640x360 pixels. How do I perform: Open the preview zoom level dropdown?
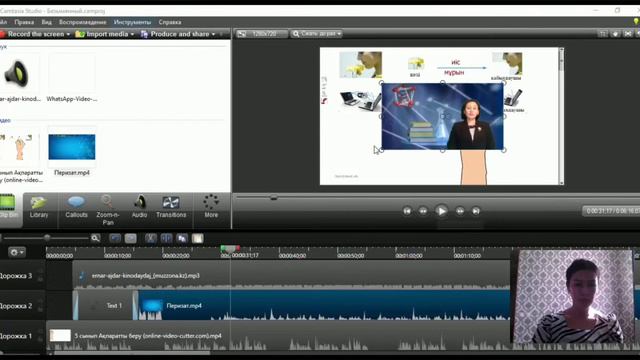tap(317, 34)
